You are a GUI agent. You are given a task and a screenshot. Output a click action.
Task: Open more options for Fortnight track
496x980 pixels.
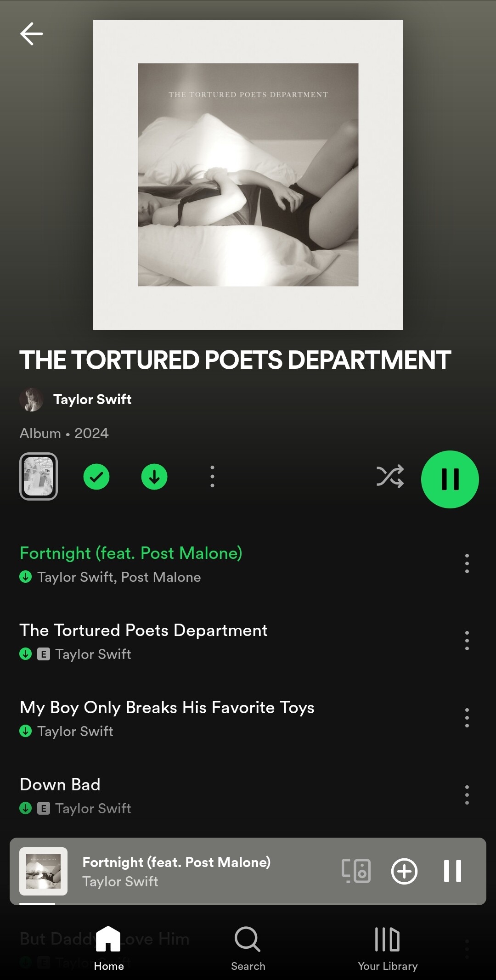[x=467, y=563]
